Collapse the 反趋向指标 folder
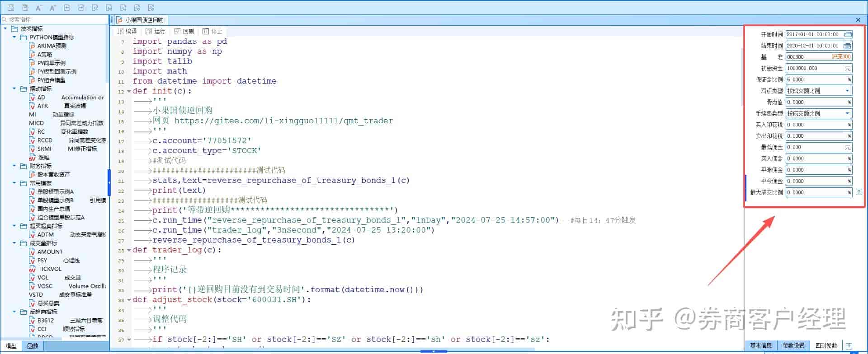 pos(14,312)
